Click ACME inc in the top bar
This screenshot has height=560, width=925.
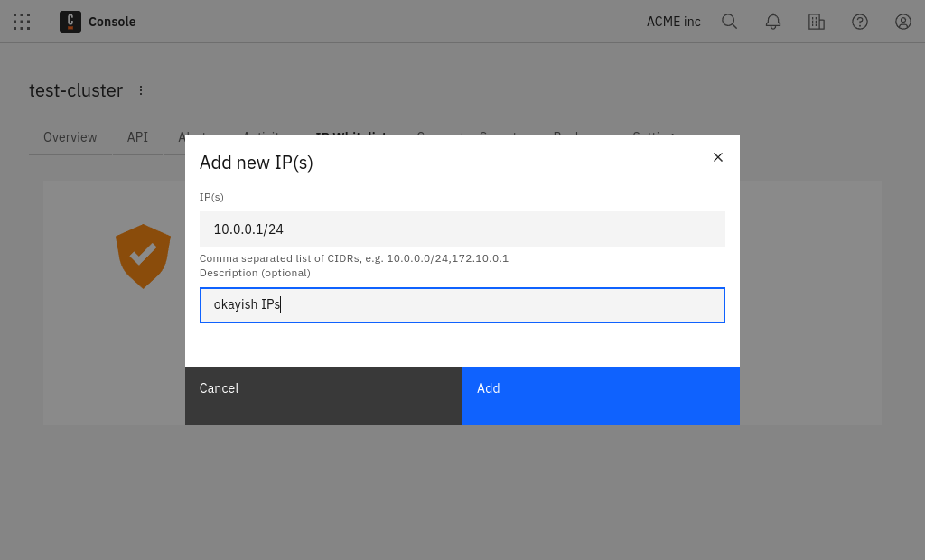point(673,22)
